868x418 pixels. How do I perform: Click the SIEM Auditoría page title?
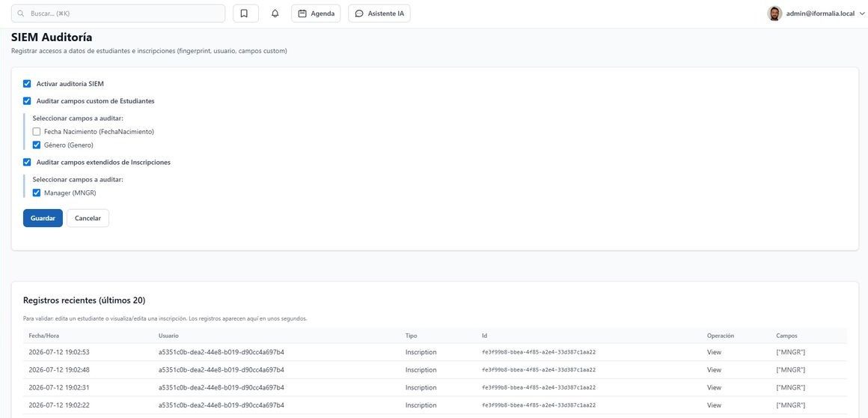(x=52, y=37)
